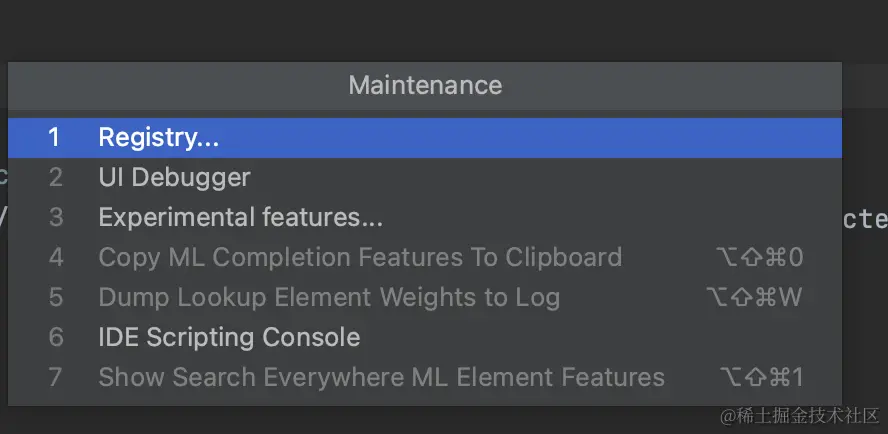Click the ⌥⇧⌘1 shortcut hint

click(x=761, y=377)
